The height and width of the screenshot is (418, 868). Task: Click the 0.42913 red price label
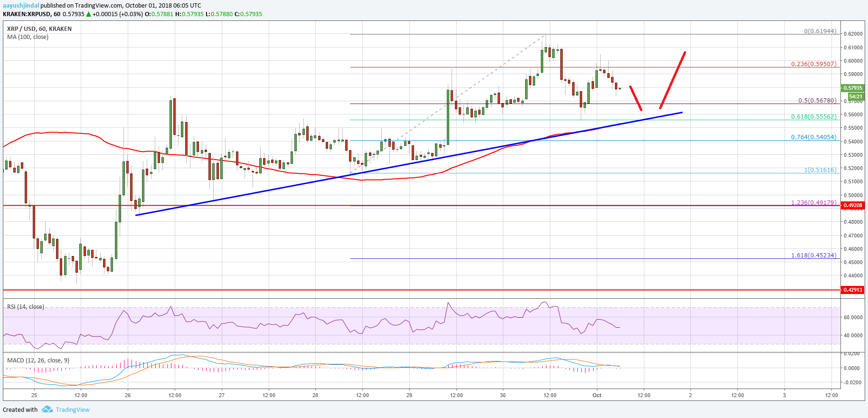tap(852, 290)
